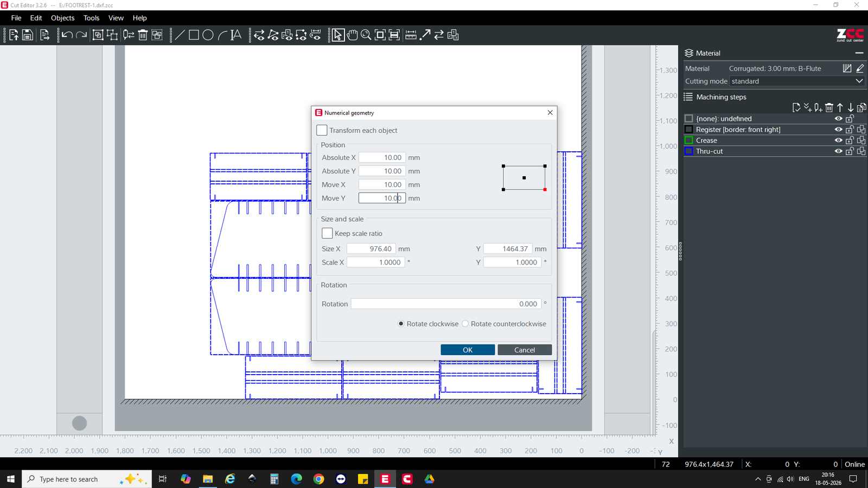Select the Arc drawing tool
The width and height of the screenshot is (868, 488).
tap(222, 35)
